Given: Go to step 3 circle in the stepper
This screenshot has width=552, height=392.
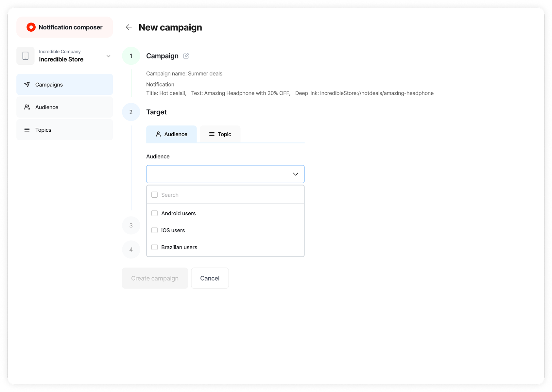Looking at the screenshot, I should coord(131,225).
